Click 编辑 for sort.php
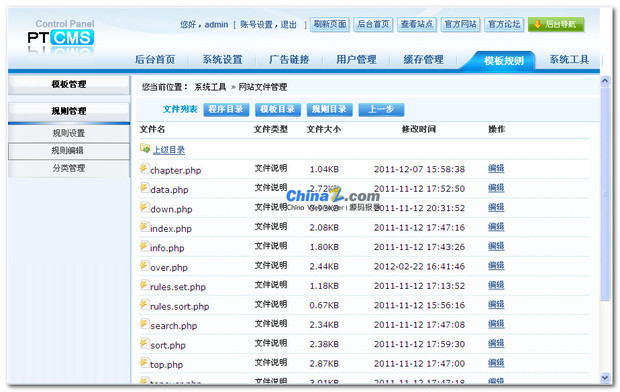Image resolution: width=620 pixels, height=392 pixels. [x=496, y=343]
